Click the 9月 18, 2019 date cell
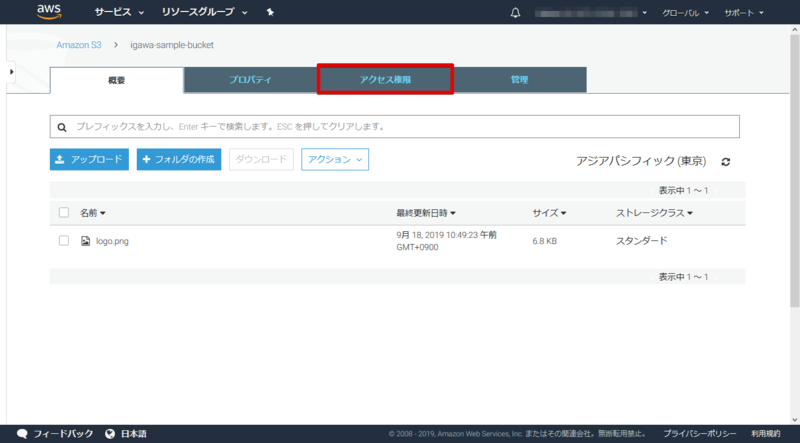The image size is (800, 443). click(446, 241)
